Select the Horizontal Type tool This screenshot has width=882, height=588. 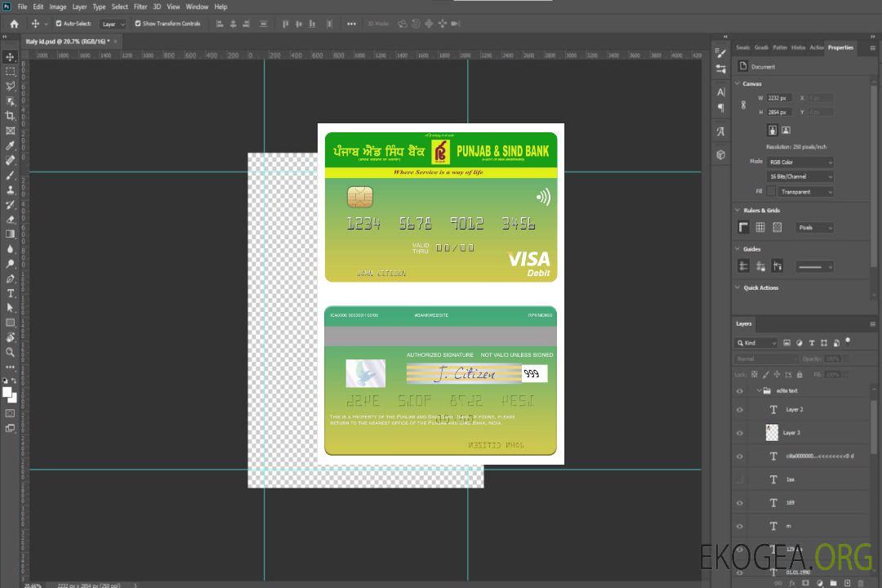[10, 293]
